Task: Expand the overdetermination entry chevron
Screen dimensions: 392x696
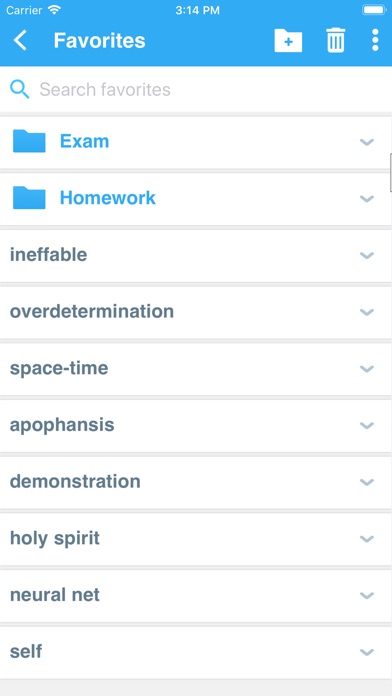Action: (367, 312)
